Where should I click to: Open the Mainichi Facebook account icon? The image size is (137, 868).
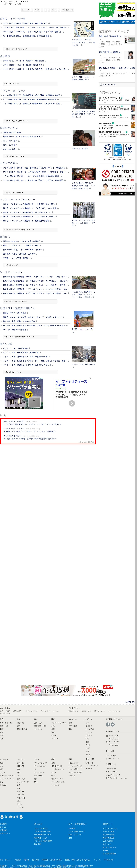[x=108, y=724]
